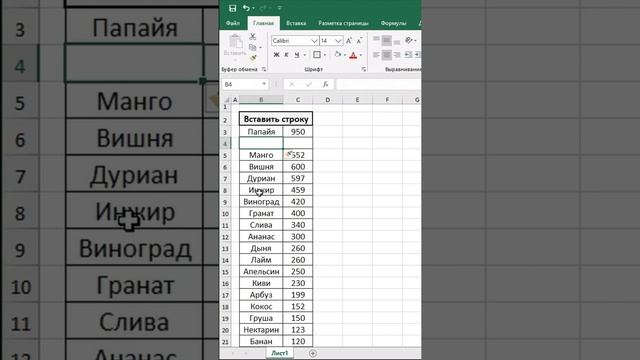The width and height of the screenshot is (640, 360).
Task: Expand the Copy options arrow
Action: pos(260,48)
